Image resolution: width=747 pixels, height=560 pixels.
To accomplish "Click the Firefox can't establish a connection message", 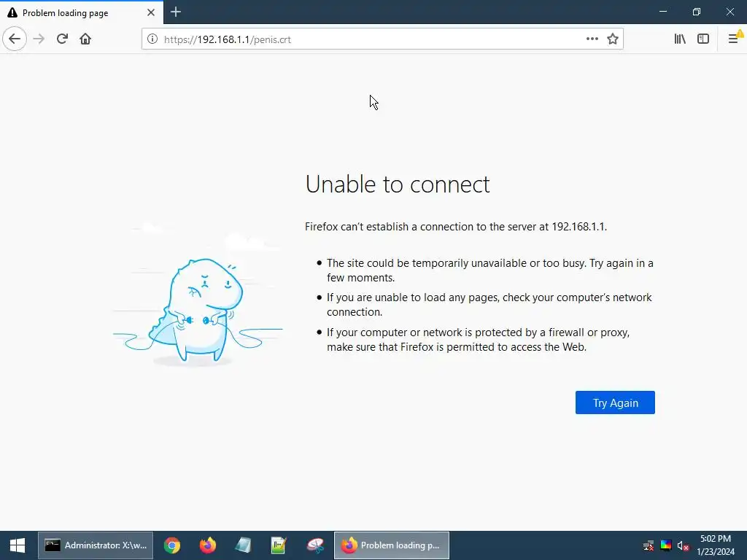I will (x=456, y=227).
